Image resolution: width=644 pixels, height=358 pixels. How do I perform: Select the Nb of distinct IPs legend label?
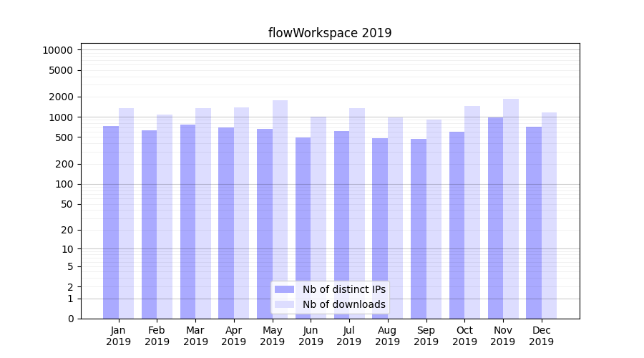coord(343,289)
